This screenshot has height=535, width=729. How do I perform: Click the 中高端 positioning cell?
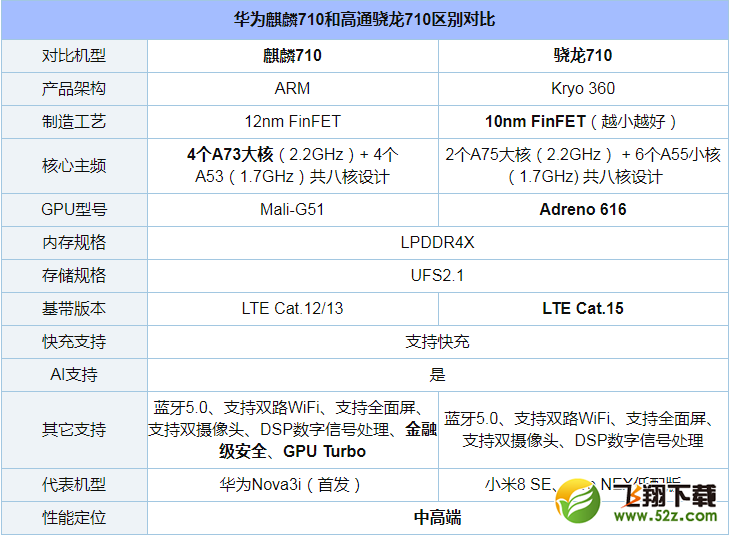pos(437,518)
